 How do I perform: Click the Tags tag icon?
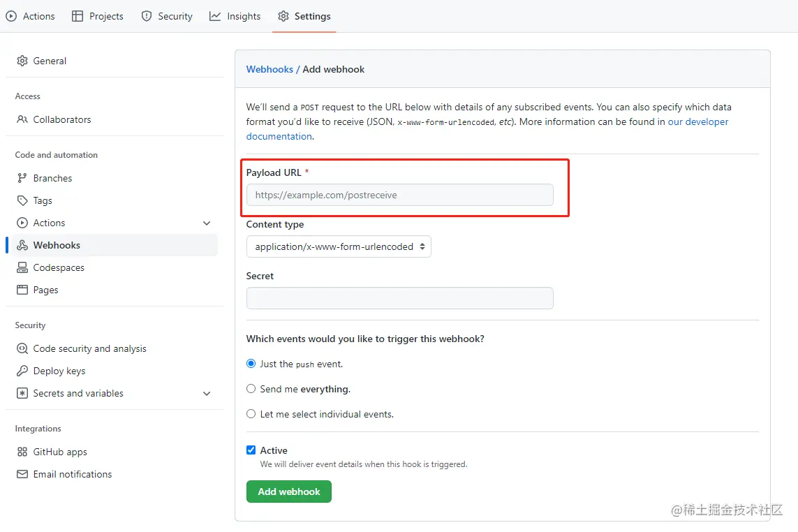22,200
